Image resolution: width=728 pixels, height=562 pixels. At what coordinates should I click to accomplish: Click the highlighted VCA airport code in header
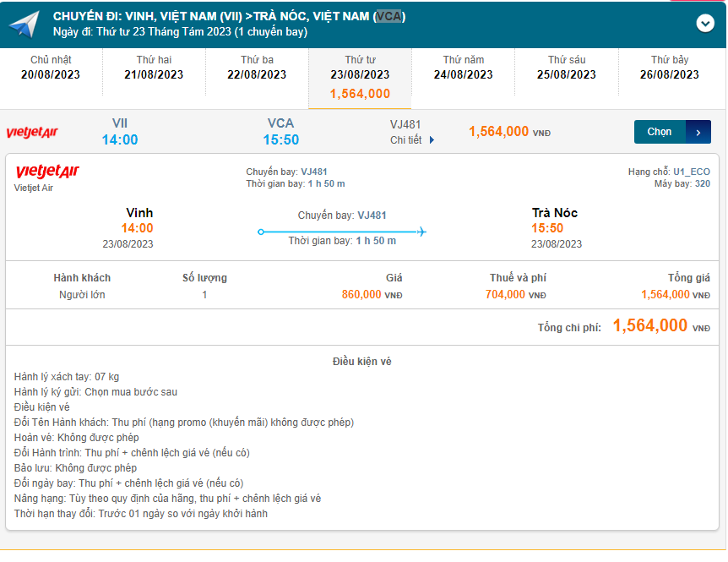pos(388,16)
